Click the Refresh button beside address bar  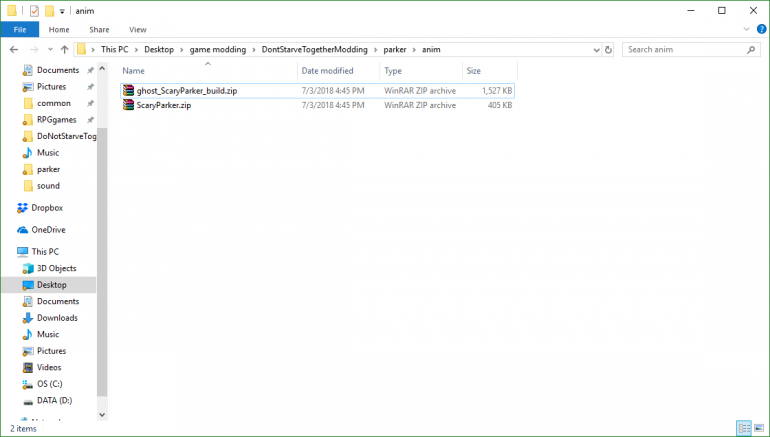607,49
